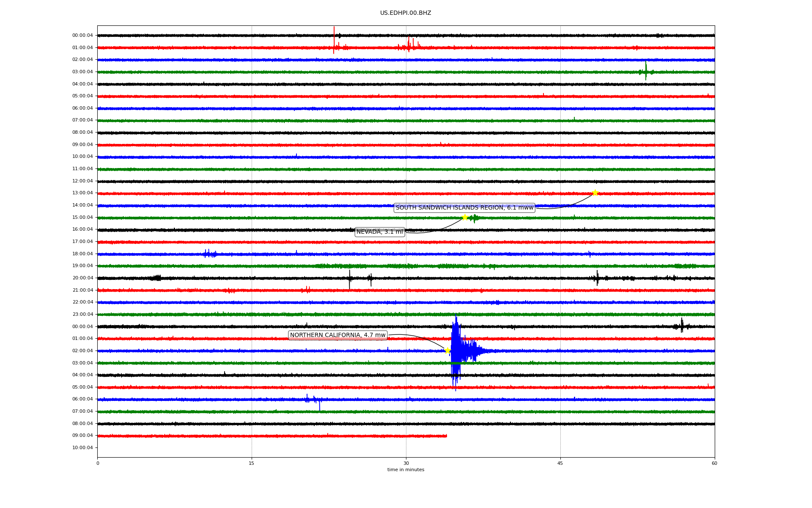Click the South Sandwich Islands event star marker

(x=595, y=193)
